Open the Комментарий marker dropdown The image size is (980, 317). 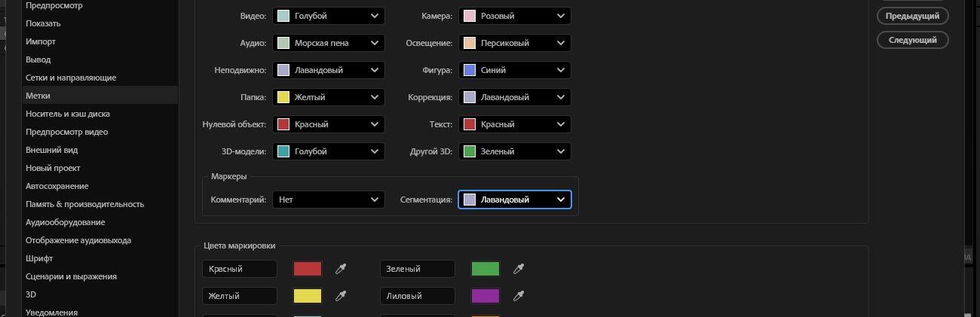[x=329, y=200]
